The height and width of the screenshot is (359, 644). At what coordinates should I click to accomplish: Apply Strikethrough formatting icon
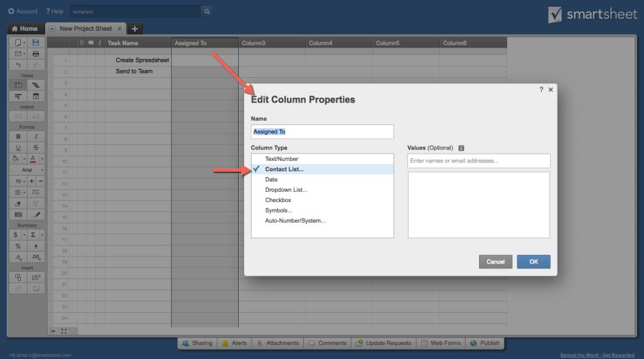pyautogui.click(x=36, y=148)
